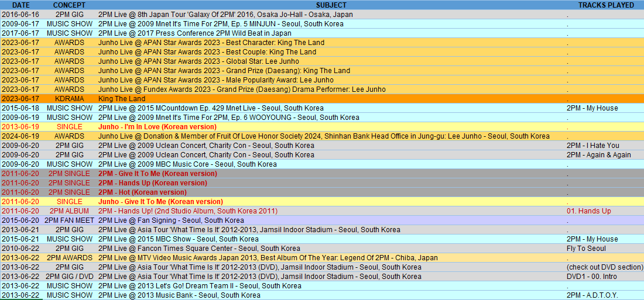Select the 2009-06-19 date cell

click(x=20, y=118)
